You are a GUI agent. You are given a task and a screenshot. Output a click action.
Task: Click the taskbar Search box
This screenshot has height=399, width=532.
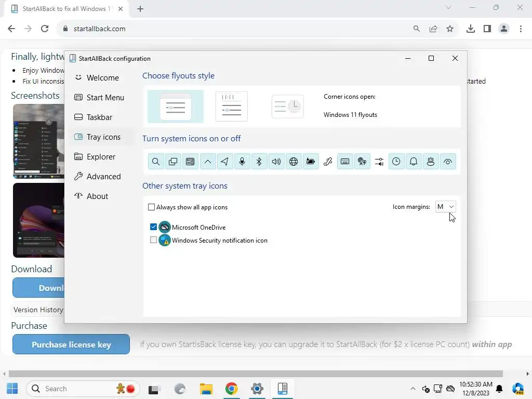tap(83, 389)
